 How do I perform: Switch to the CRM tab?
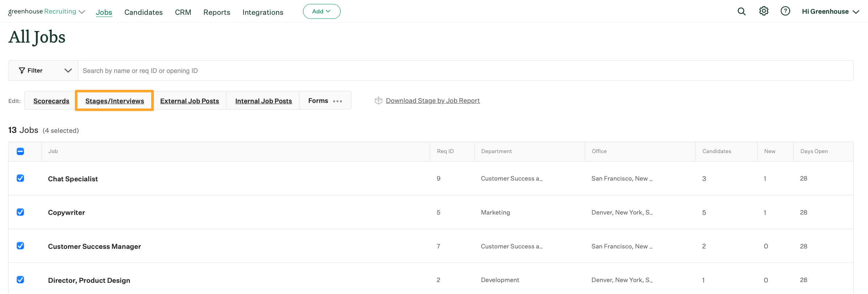(x=183, y=12)
